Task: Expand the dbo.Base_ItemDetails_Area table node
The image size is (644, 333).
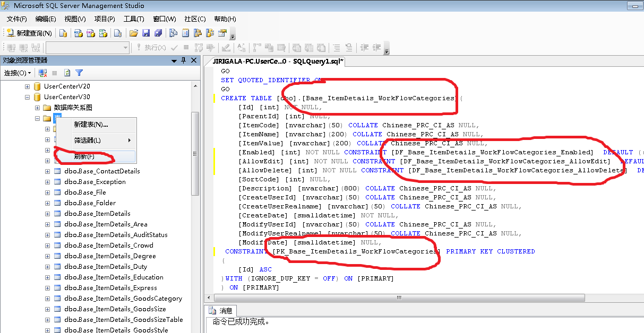Action: pos(47,224)
